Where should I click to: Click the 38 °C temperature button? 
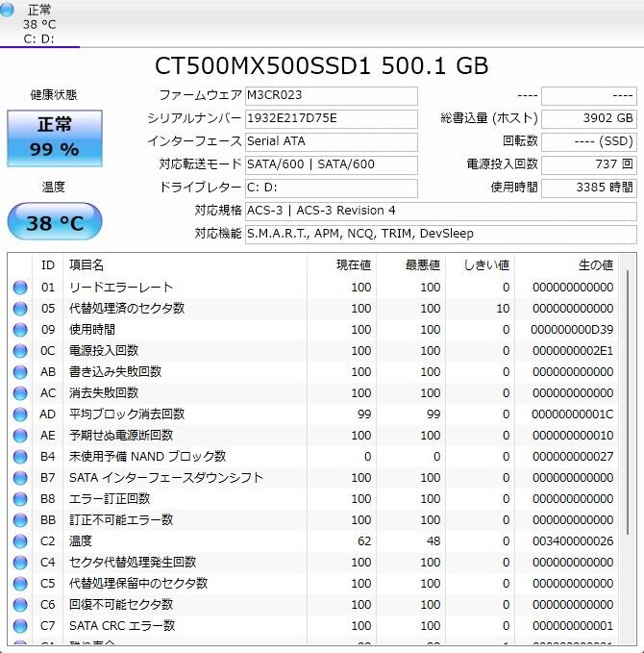(55, 221)
